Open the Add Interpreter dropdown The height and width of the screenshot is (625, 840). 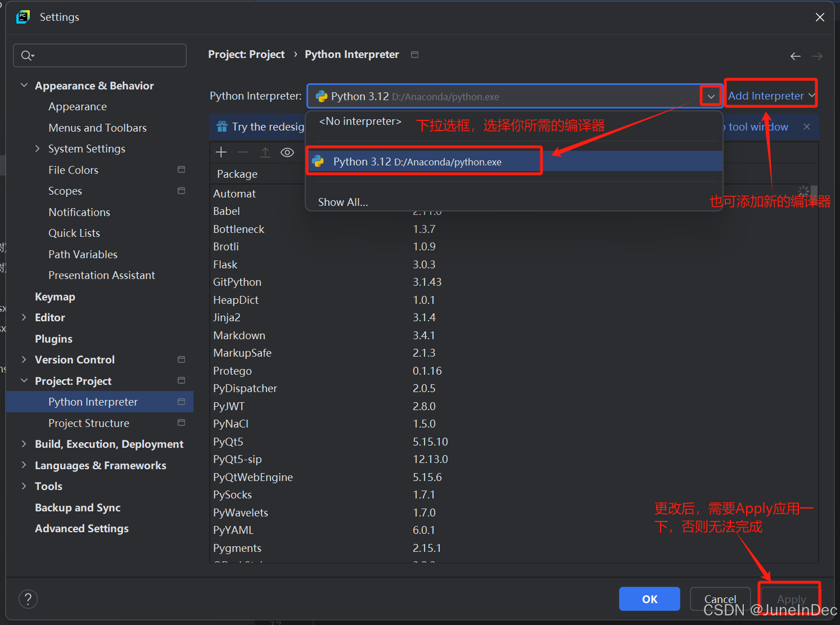771,96
